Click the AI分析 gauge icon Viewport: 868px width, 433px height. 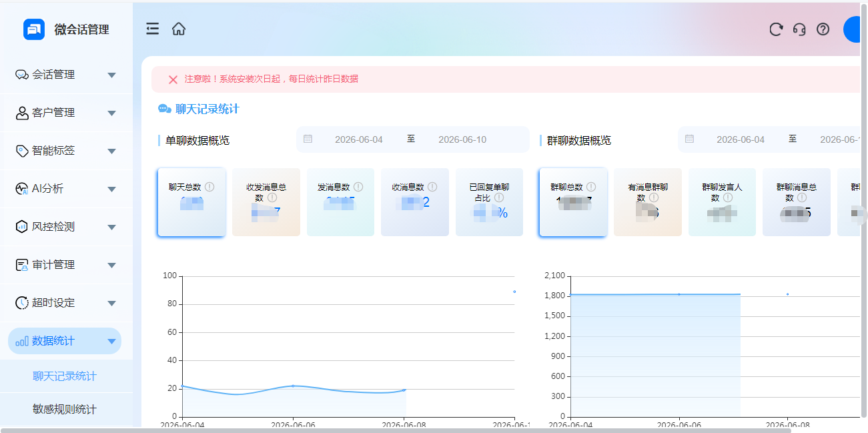point(22,189)
